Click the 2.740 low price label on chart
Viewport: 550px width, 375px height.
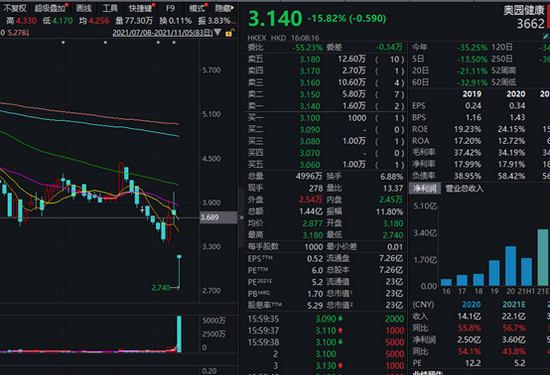(x=161, y=288)
